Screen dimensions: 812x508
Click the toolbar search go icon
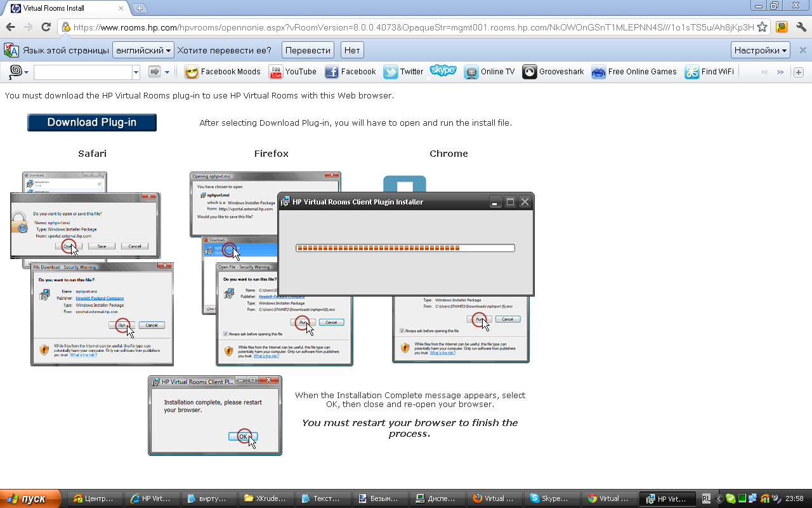[x=154, y=72]
